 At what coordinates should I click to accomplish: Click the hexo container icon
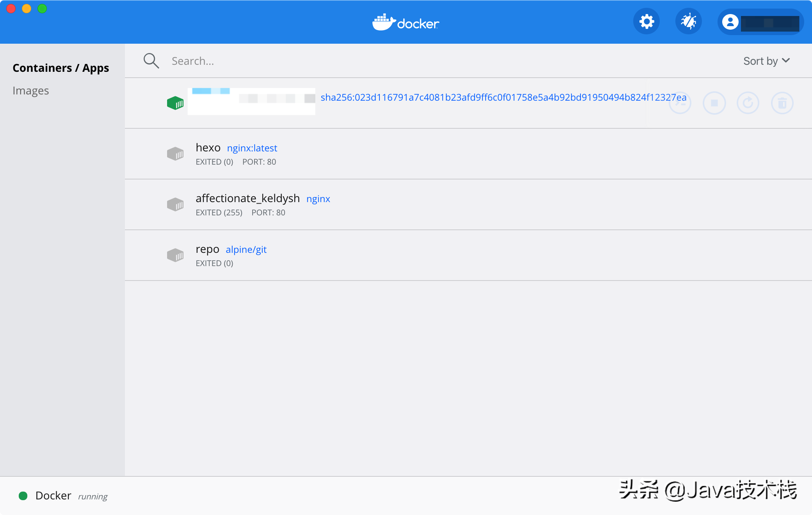175,154
